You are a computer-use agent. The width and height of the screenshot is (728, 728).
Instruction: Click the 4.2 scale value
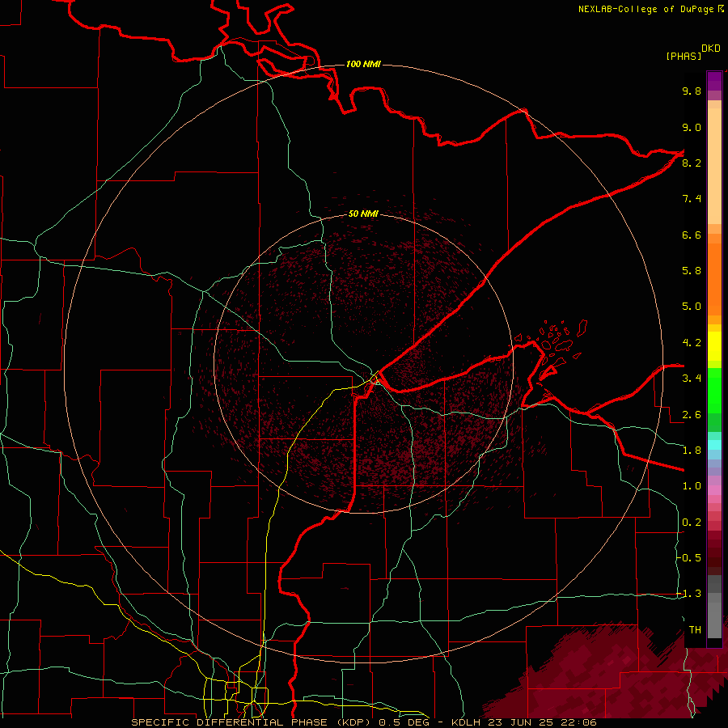(692, 343)
